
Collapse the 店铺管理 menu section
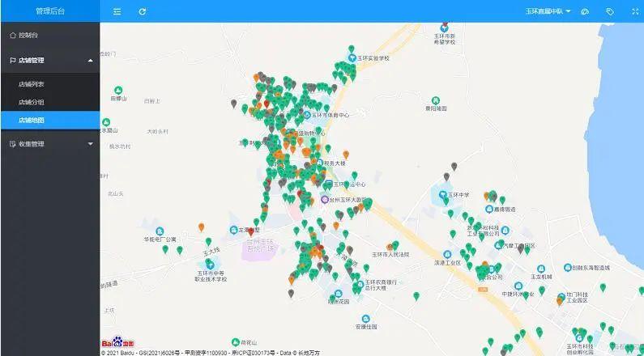coord(49,60)
